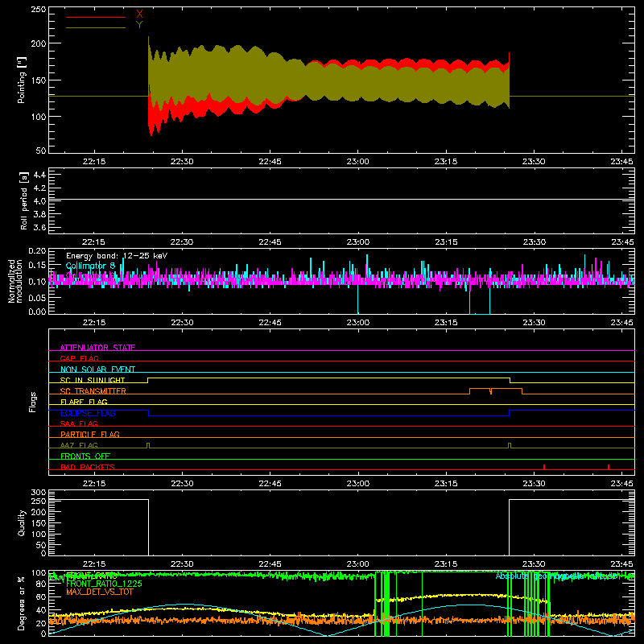The image size is (644, 644).
Task: Click the NON_SOLAR_EVENT flag label
Action: [97, 369]
